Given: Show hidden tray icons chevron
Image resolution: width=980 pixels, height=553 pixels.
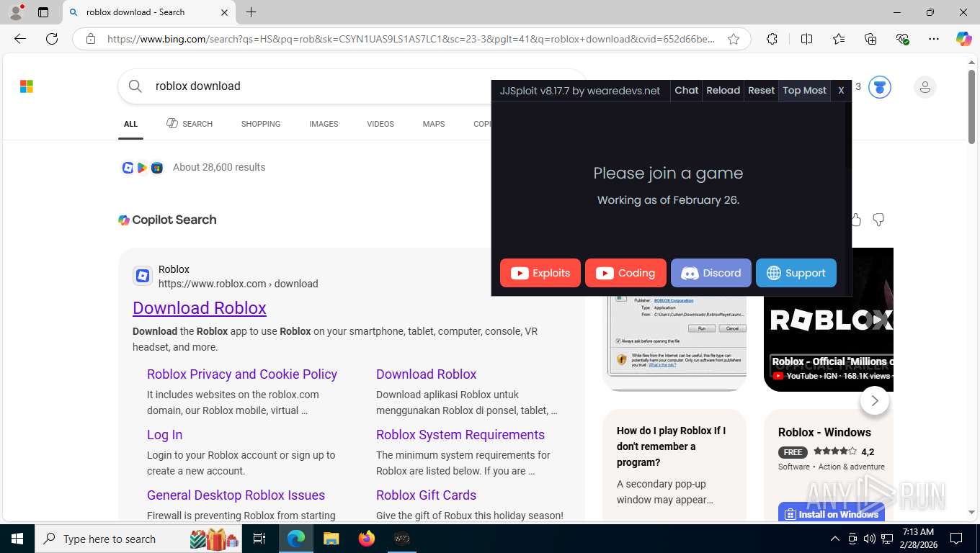Looking at the screenshot, I should (x=834, y=539).
